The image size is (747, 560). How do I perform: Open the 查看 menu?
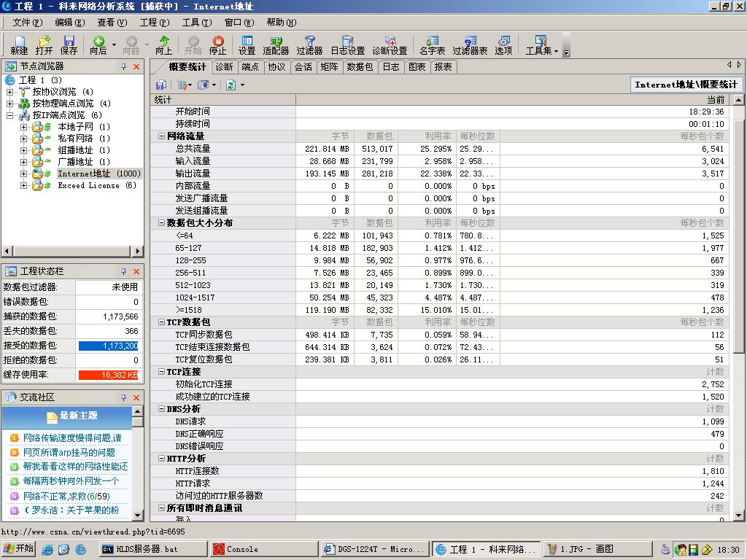pyautogui.click(x=111, y=23)
